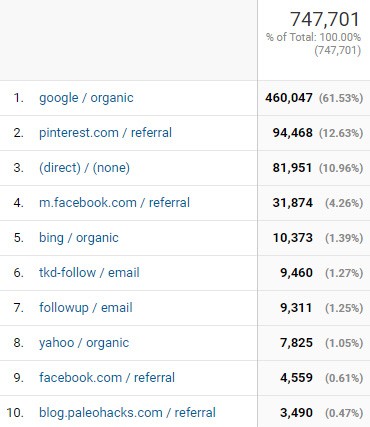370x427 pixels.
Task: Click the 94,468 sessions value
Action: (292, 133)
